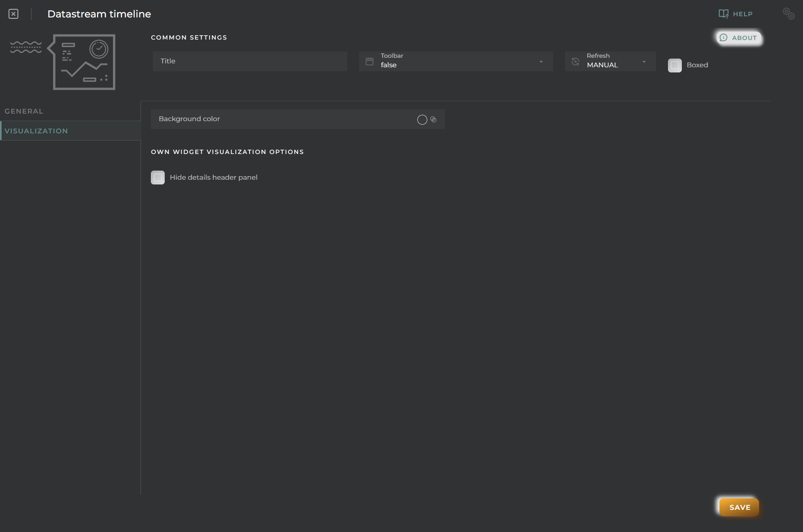Click the Toolbar calendar icon
This screenshot has width=803, height=532.
tap(369, 60)
